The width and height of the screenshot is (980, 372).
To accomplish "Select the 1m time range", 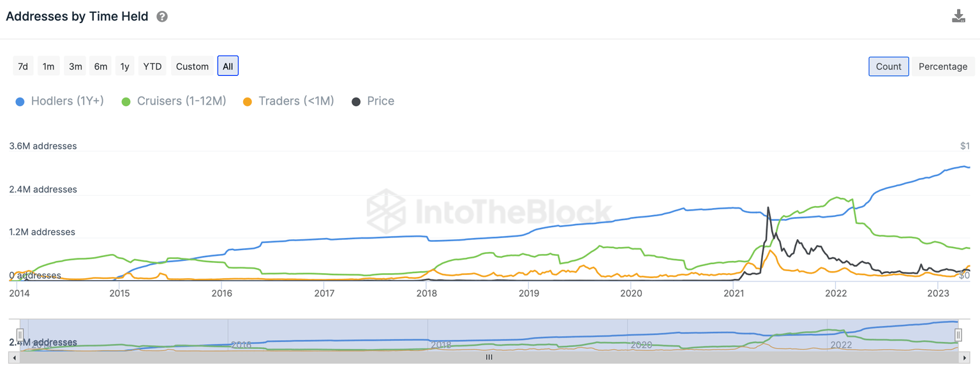I will pos(48,66).
